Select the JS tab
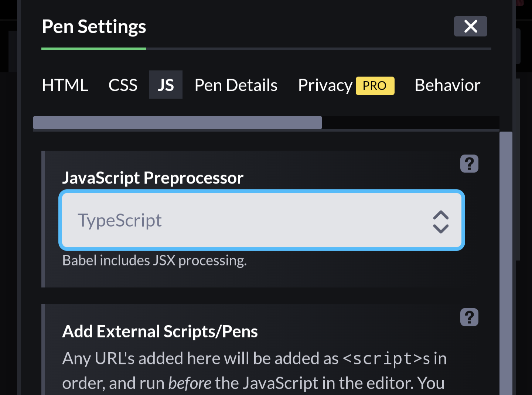Viewport: 532px width, 395px height. (x=166, y=85)
